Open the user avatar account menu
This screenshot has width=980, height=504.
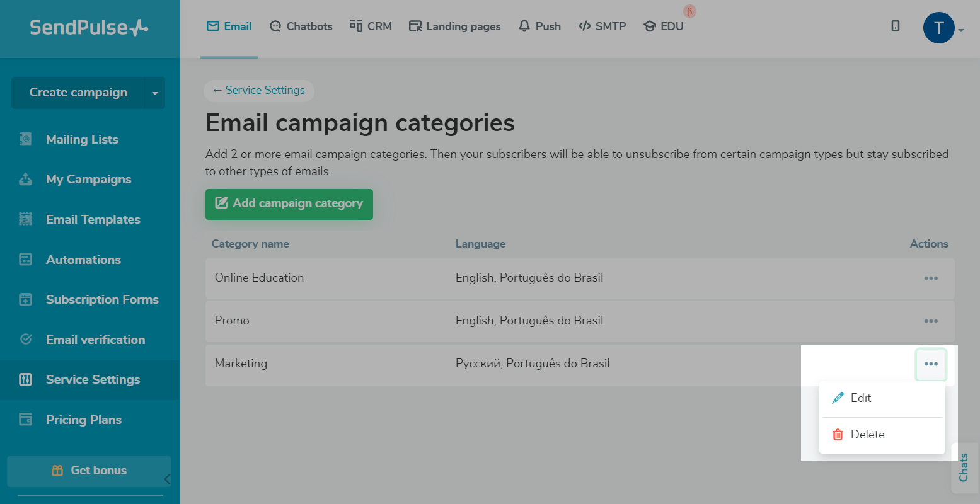(939, 28)
